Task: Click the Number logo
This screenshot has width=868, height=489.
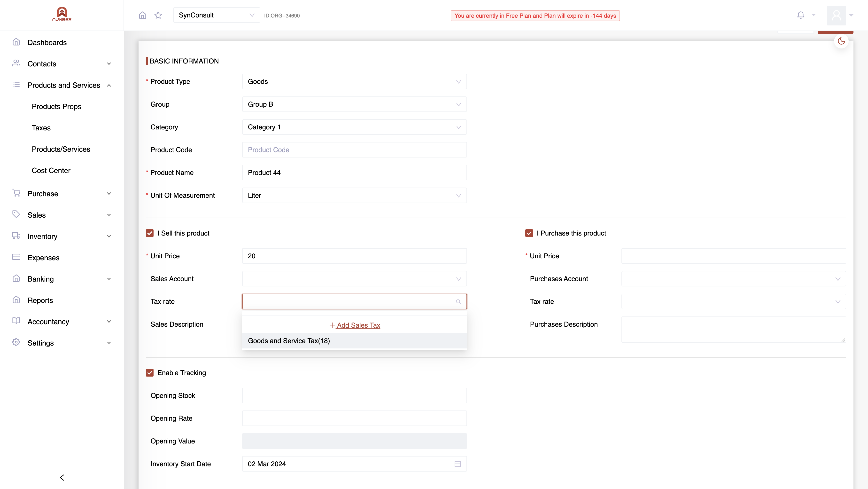Action: click(x=62, y=14)
